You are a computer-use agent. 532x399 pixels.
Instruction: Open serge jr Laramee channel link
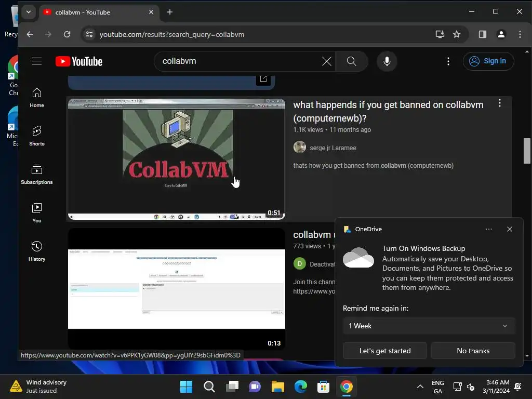[x=333, y=148]
